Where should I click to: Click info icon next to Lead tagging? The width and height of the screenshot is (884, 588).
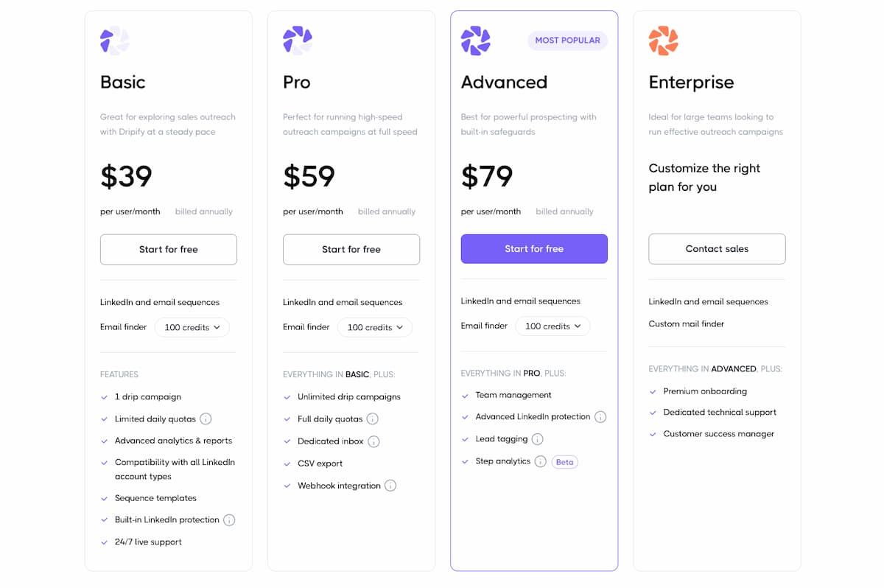pos(538,439)
